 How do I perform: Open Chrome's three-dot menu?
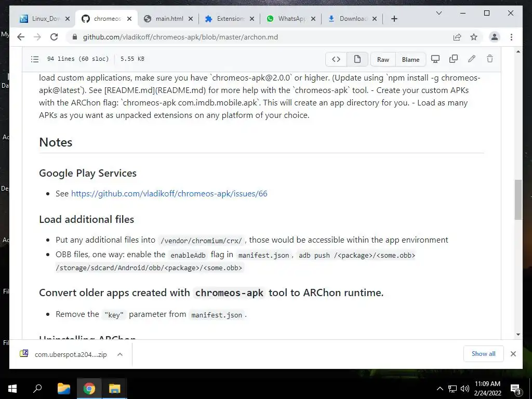tap(511, 37)
